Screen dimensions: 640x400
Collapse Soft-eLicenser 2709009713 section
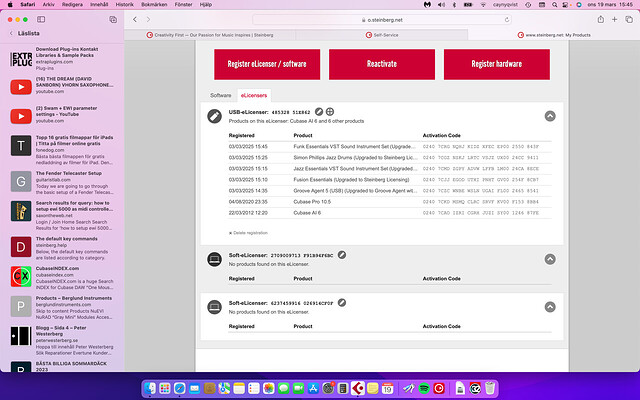[x=550, y=259]
